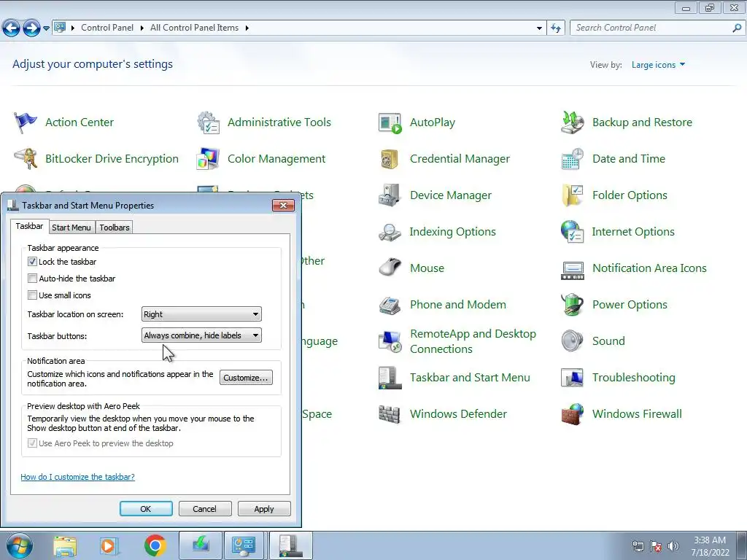
Task: Open Administrative Tools gear icon
Action: [x=208, y=122]
